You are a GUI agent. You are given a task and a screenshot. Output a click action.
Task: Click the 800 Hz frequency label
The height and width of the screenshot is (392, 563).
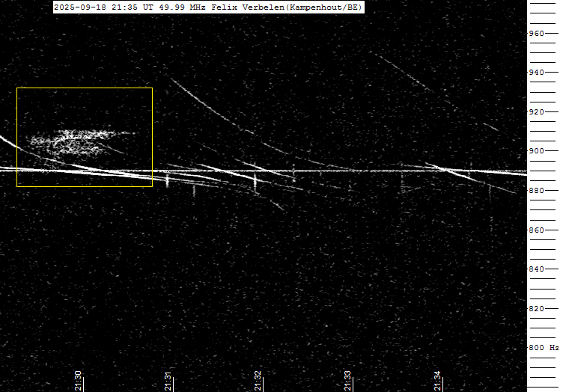(542, 348)
